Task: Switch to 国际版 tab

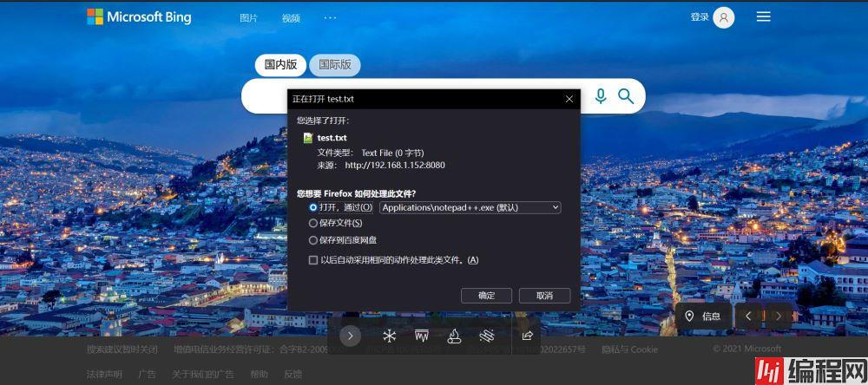Action: point(334,65)
